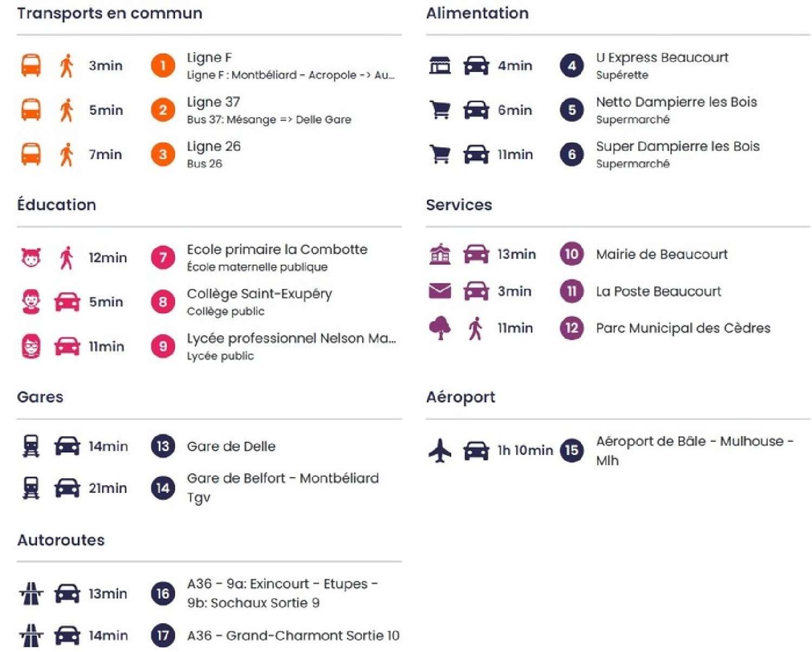Click the envelope icon for La Poste Beaucourt
The image size is (812, 652).
click(x=440, y=291)
